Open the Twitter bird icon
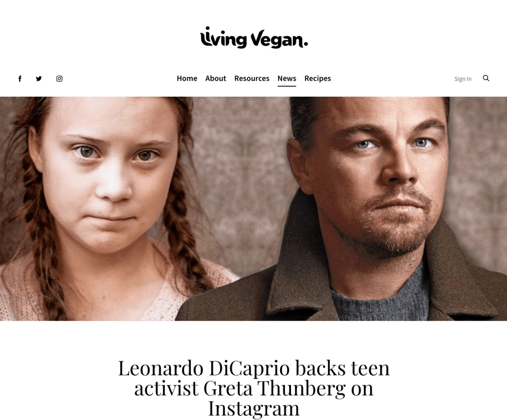Screen dimensions: 507x420 pyautogui.click(x=39, y=79)
